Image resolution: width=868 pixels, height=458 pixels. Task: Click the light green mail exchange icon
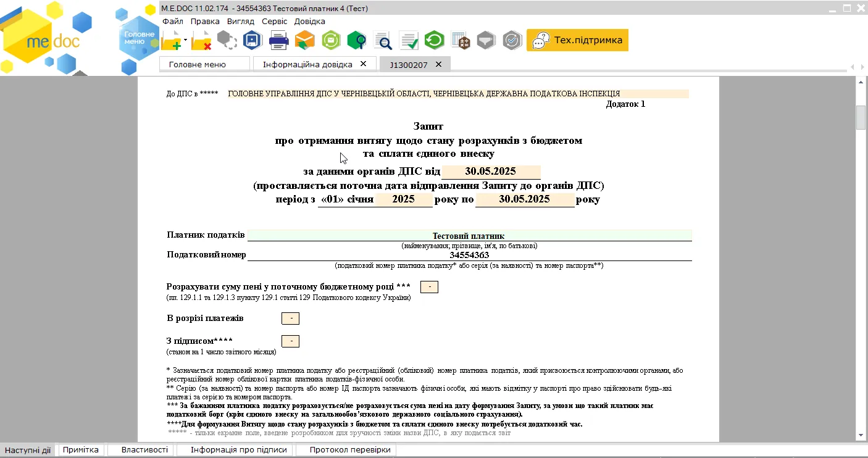[x=331, y=41]
